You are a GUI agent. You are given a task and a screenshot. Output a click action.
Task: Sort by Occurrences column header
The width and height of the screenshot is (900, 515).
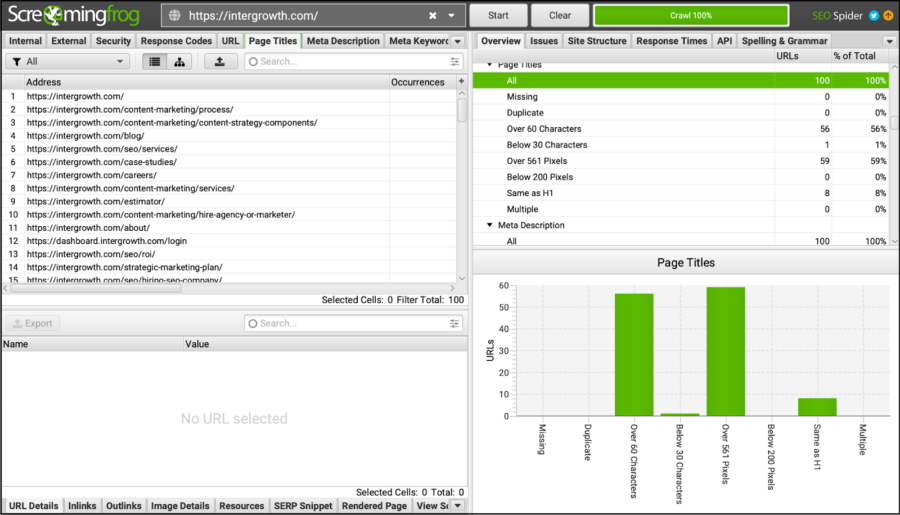[422, 82]
